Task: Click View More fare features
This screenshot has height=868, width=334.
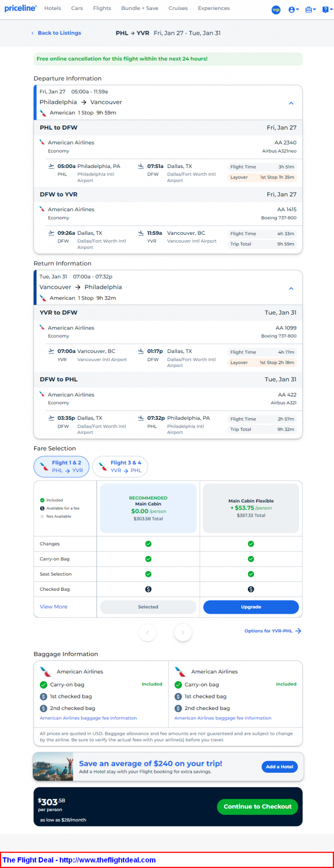Action: pyautogui.click(x=53, y=607)
